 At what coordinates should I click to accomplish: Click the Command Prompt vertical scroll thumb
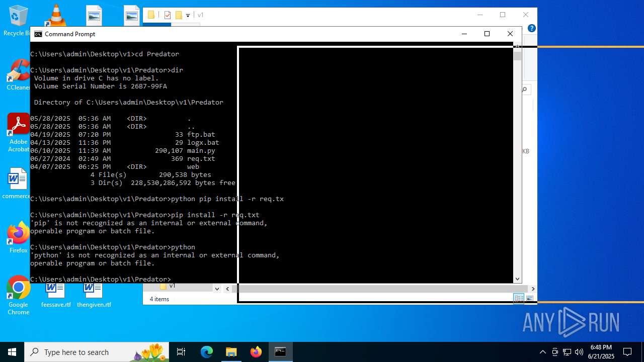[518, 56]
